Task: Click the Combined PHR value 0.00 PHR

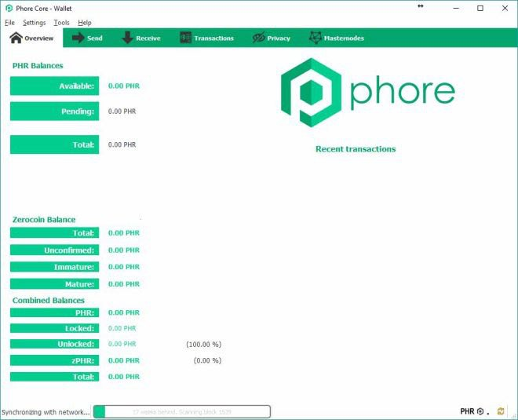Action: click(x=124, y=312)
